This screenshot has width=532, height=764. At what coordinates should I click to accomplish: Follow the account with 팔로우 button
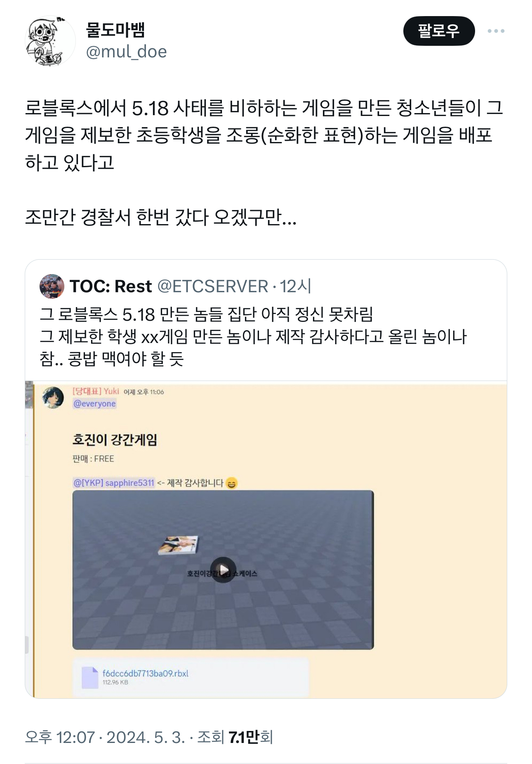[x=439, y=31]
